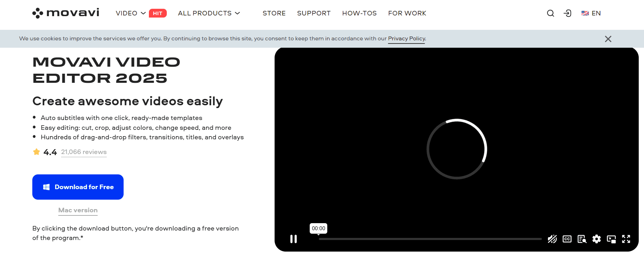
Task: Unmute the video sound
Action: [x=552, y=239]
